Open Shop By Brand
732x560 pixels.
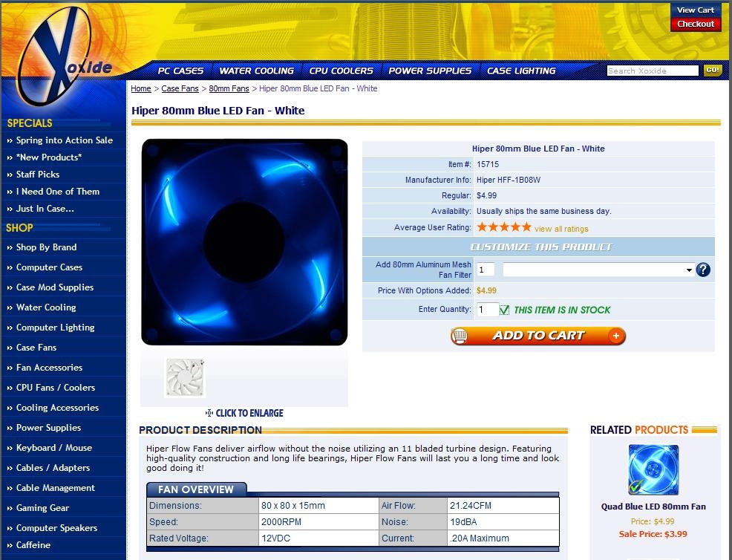(x=46, y=247)
